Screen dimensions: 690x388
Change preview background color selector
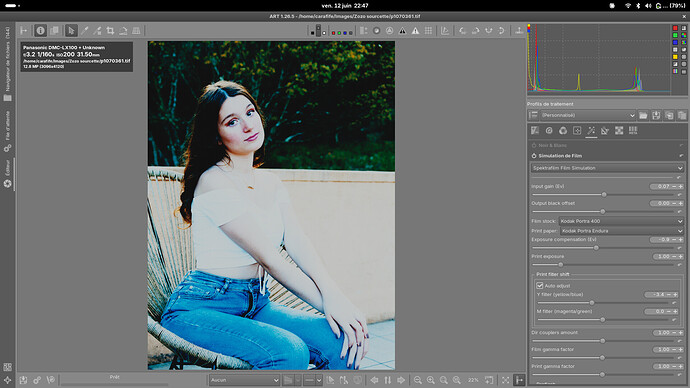(318, 30)
